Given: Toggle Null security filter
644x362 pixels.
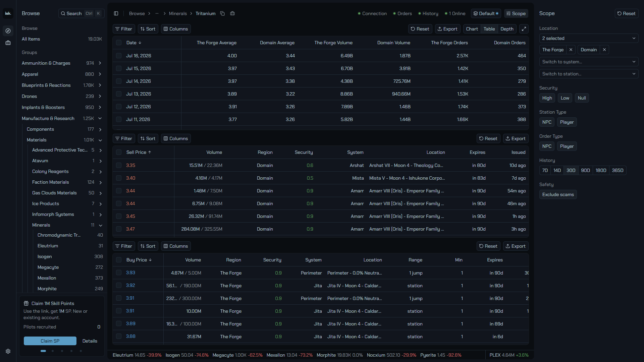Looking at the screenshot, I should tap(582, 98).
